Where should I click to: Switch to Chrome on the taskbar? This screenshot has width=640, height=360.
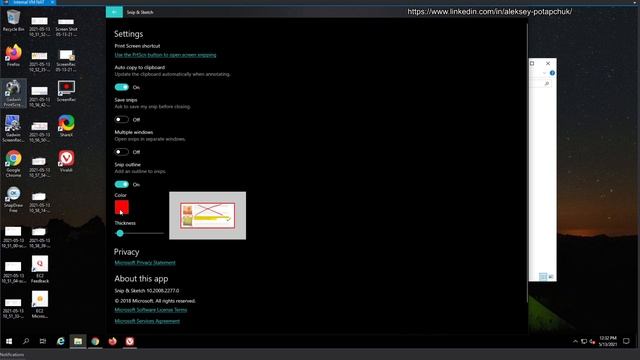(x=95, y=341)
